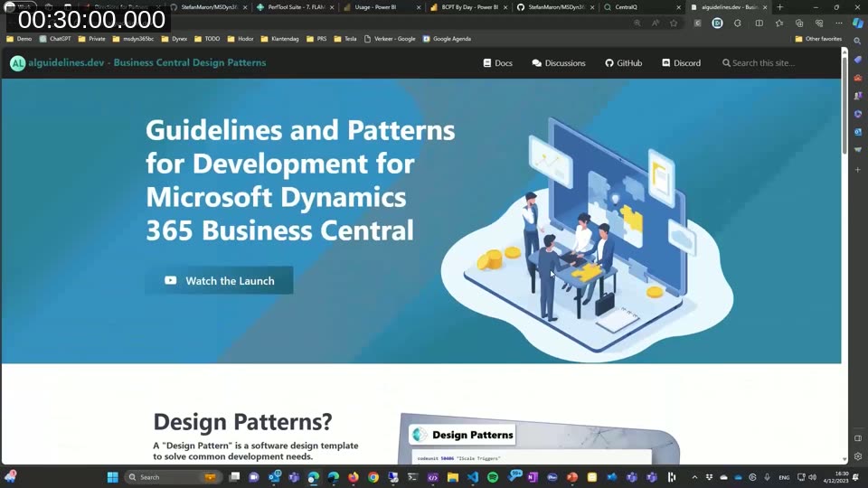Open the Favorites list toolbar icon
The height and width of the screenshot is (488, 868).
tap(779, 23)
